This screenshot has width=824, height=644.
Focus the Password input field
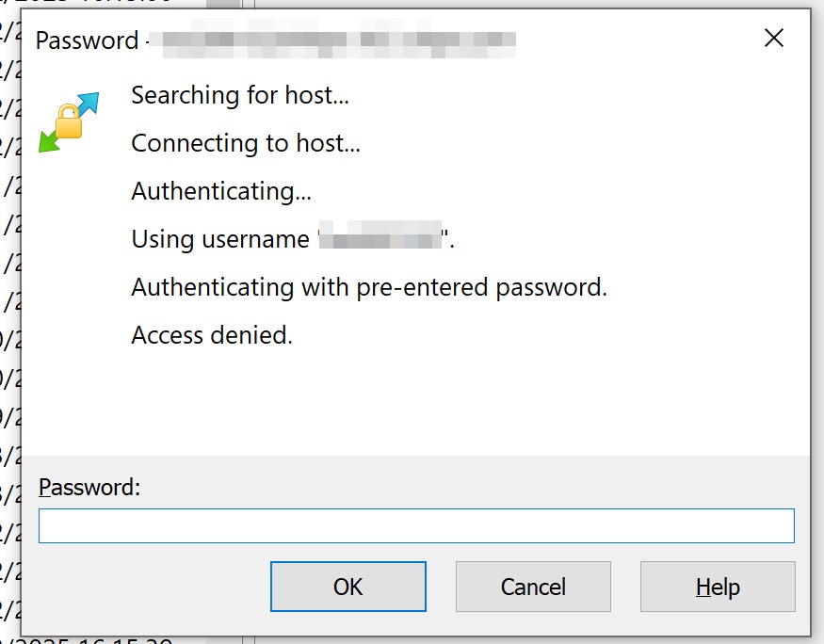click(x=416, y=525)
